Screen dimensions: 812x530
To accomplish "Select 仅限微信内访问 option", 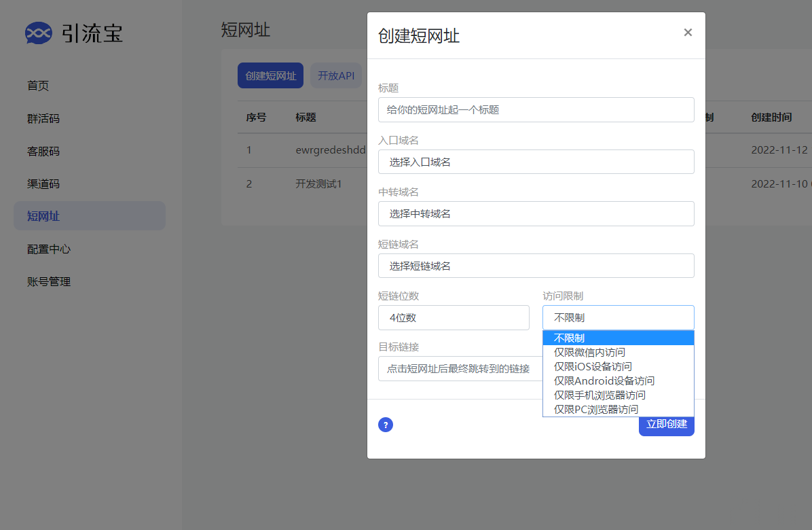I will (589, 352).
